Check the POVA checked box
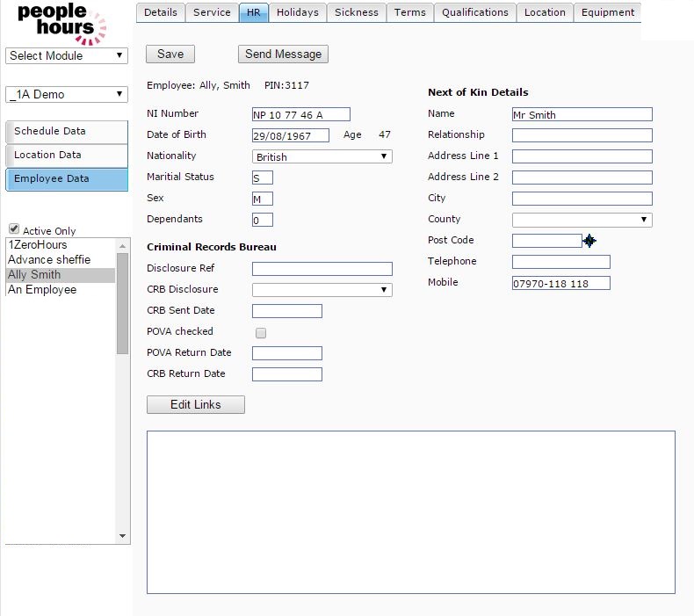 point(261,333)
